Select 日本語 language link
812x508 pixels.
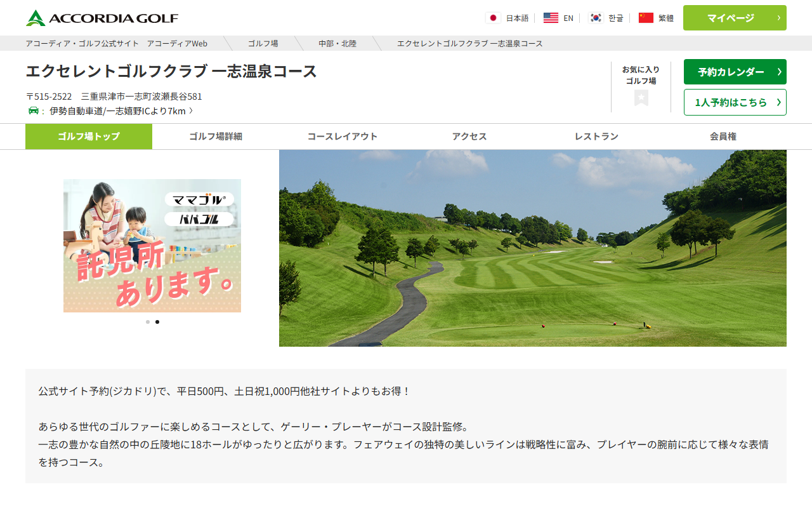(x=517, y=18)
